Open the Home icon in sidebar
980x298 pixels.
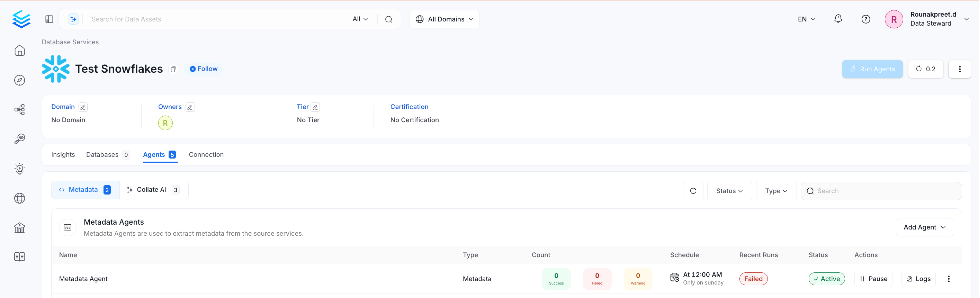(20, 51)
